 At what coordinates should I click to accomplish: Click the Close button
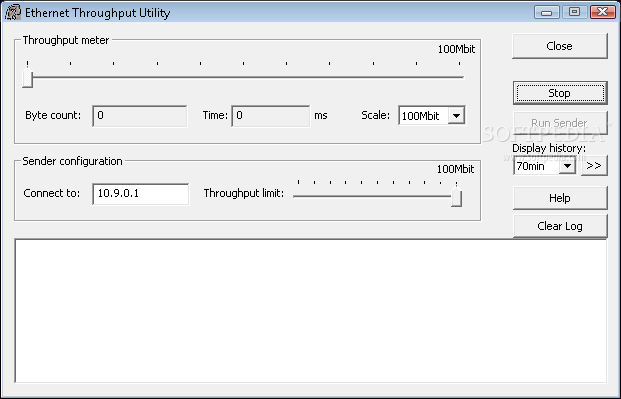coord(560,46)
